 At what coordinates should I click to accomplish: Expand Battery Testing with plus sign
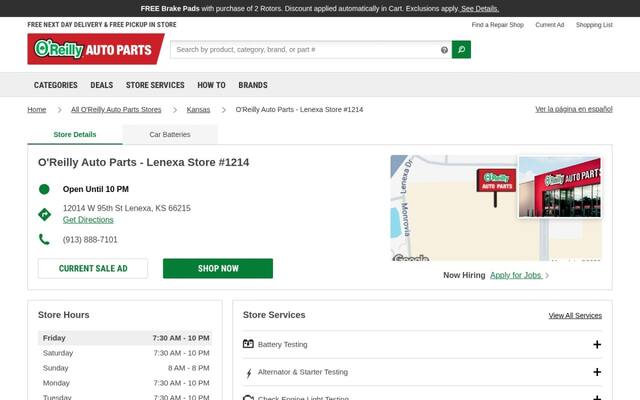tap(597, 344)
